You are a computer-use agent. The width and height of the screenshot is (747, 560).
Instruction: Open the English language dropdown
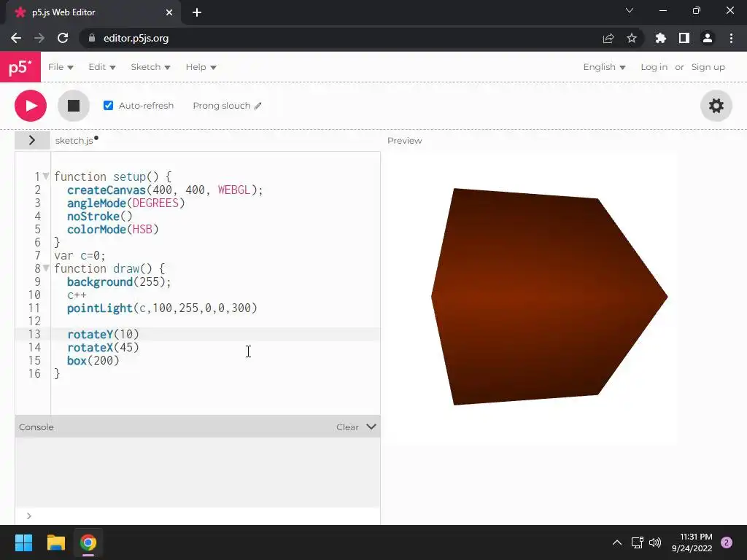coord(604,67)
